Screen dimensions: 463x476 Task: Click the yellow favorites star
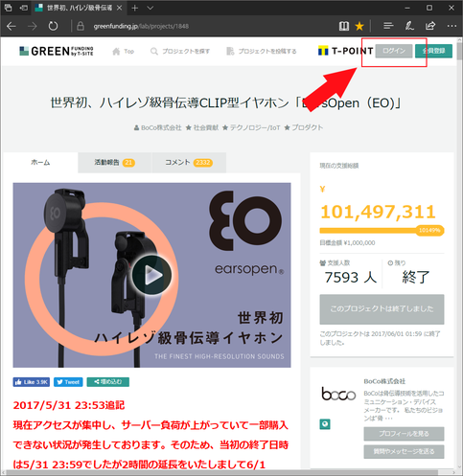[359, 26]
